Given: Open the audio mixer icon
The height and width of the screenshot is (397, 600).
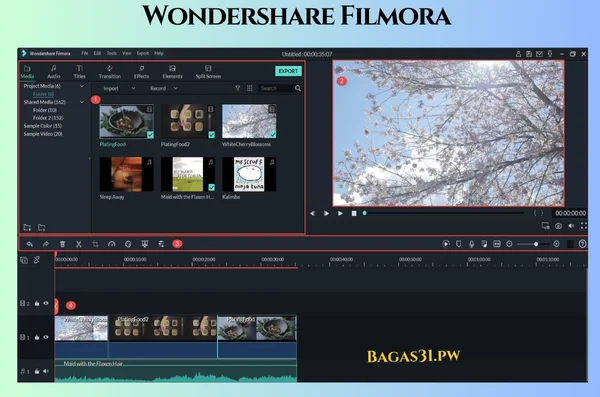Looking at the screenshot, I should [484, 244].
